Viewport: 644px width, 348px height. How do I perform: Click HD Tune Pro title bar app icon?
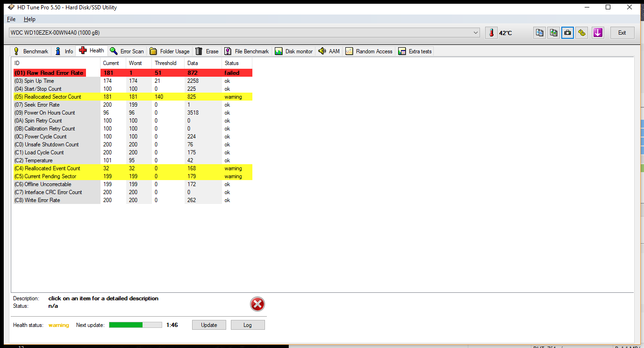click(x=11, y=7)
